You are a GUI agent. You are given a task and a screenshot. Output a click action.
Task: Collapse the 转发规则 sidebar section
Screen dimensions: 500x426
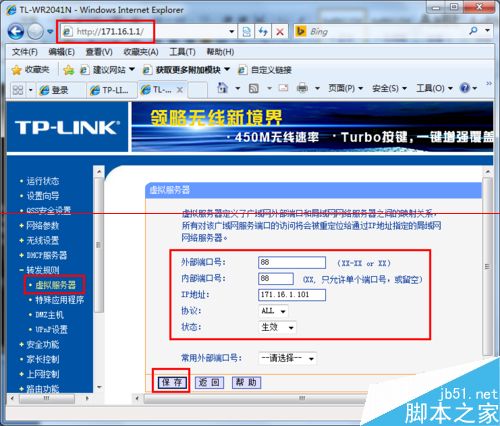pos(43,270)
